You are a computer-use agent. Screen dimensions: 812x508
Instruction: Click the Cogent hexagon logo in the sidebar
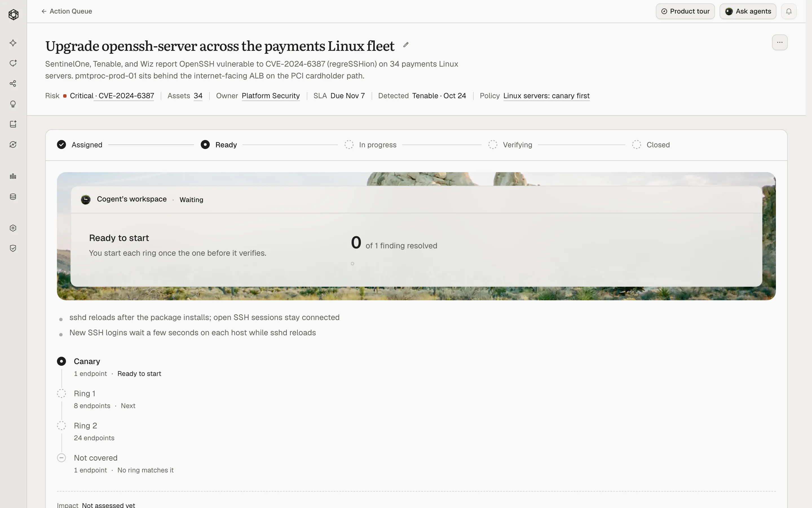point(14,14)
